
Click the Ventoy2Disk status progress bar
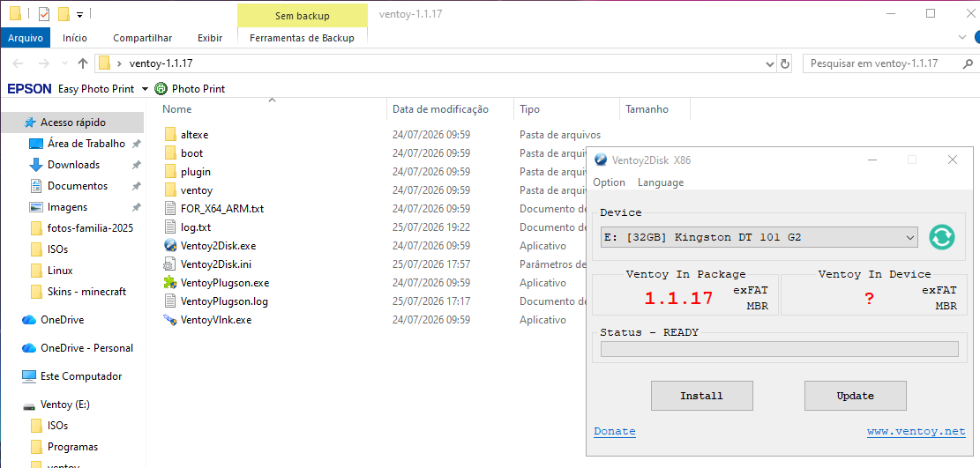click(x=780, y=349)
